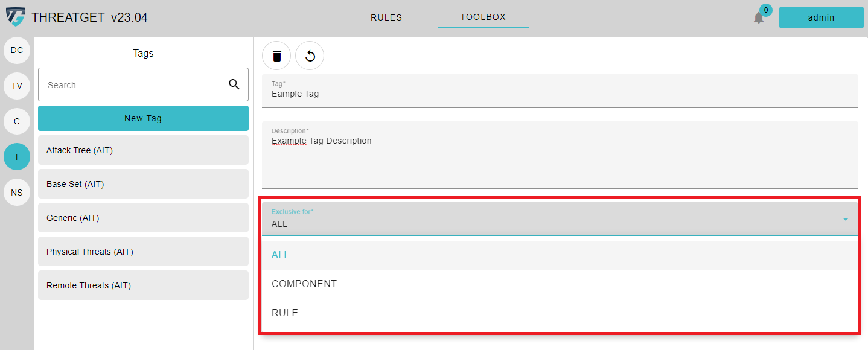Screen dimensions: 868x350
Task: Collapse the Exclusive for dropdown arrow
Action: click(846, 219)
